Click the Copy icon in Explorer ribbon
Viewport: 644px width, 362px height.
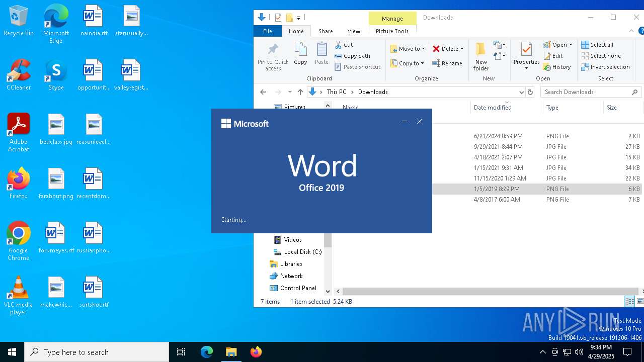[300, 54]
